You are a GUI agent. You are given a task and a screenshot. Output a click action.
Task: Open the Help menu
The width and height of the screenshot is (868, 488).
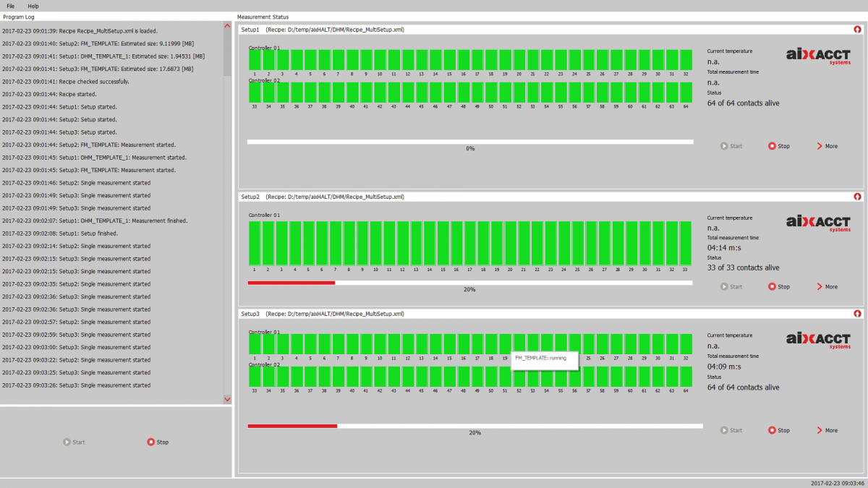(33, 6)
